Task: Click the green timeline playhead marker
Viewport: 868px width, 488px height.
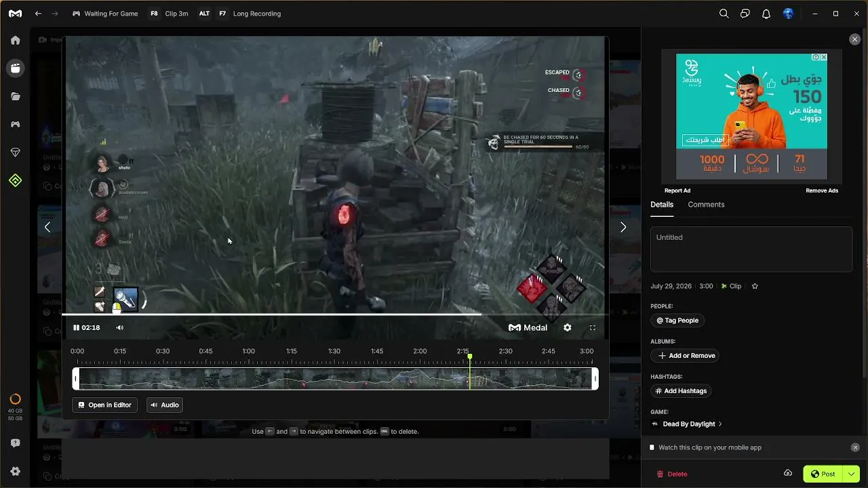Action: tap(469, 357)
